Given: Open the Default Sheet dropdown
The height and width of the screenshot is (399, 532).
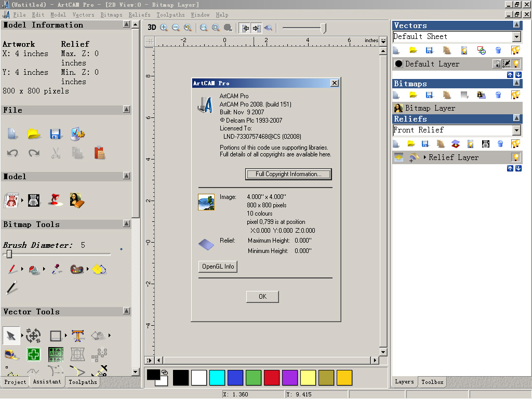Looking at the screenshot, I should tap(516, 36).
